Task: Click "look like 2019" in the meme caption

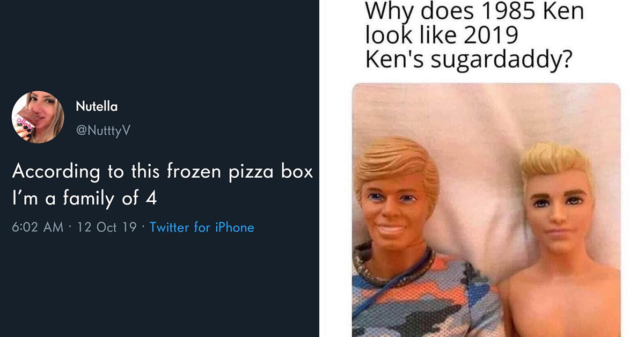Action: 442,35
